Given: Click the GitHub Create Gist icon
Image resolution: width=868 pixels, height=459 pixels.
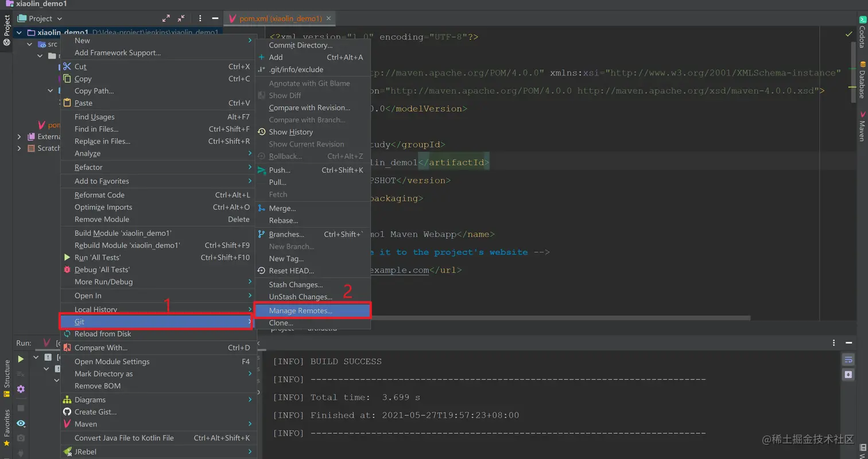Looking at the screenshot, I should tap(67, 412).
